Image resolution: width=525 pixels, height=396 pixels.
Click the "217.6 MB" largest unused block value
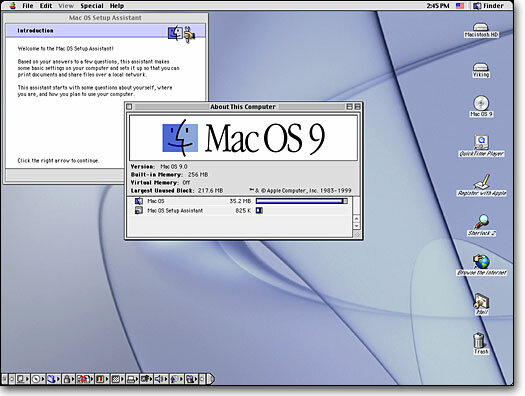(210, 190)
